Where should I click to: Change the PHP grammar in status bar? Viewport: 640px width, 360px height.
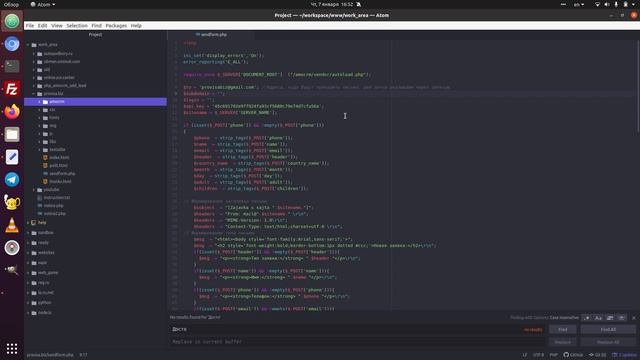553,355
